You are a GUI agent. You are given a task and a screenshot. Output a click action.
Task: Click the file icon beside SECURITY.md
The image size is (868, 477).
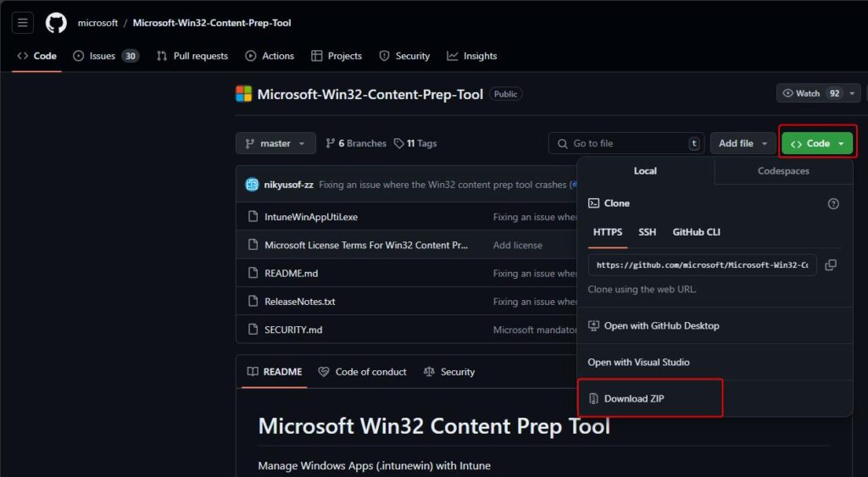[x=253, y=330]
